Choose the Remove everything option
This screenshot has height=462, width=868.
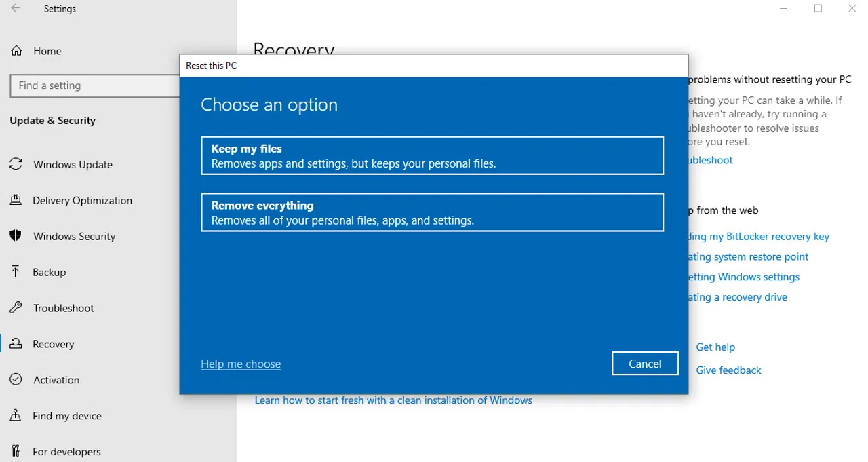(x=432, y=212)
